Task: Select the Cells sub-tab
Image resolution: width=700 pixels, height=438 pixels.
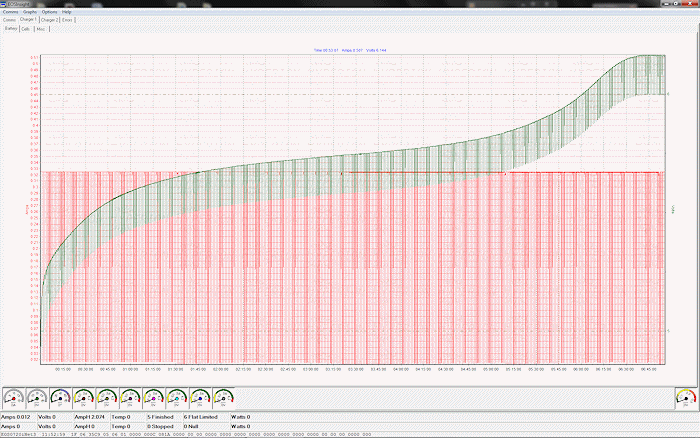Action: [x=26, y=29]
